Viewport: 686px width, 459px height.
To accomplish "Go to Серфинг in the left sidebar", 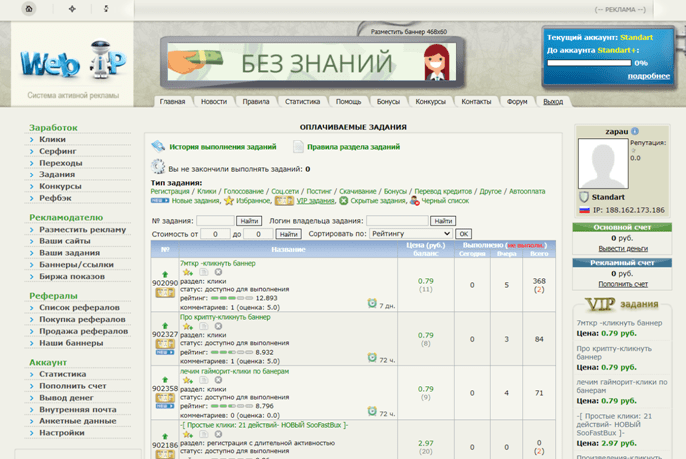I will point(58,151).
